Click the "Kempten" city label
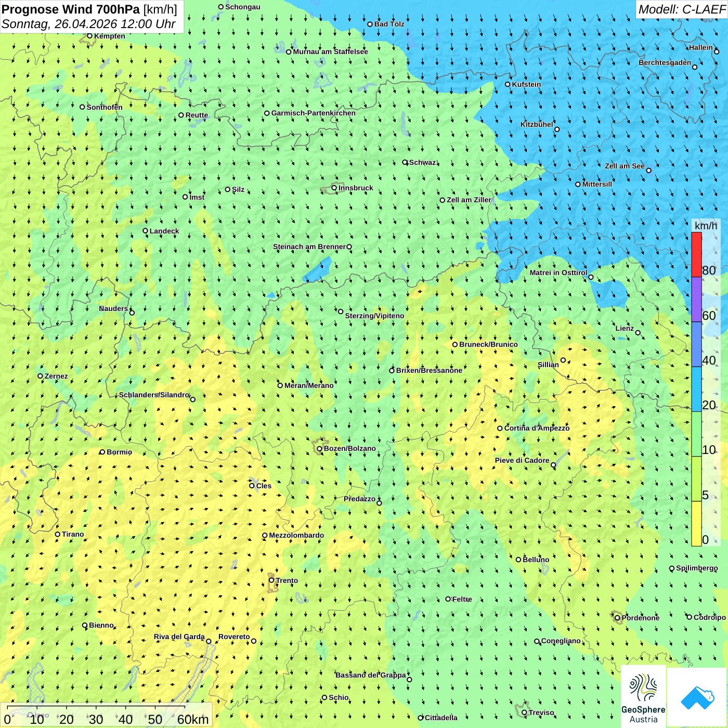This screenshot has width=728, height=728. pos(110,36)
